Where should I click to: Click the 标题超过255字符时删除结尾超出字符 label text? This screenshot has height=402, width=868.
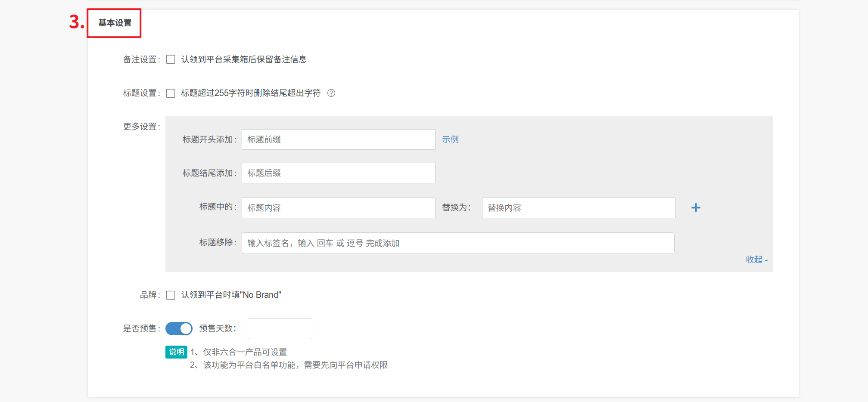coord(251,93)
